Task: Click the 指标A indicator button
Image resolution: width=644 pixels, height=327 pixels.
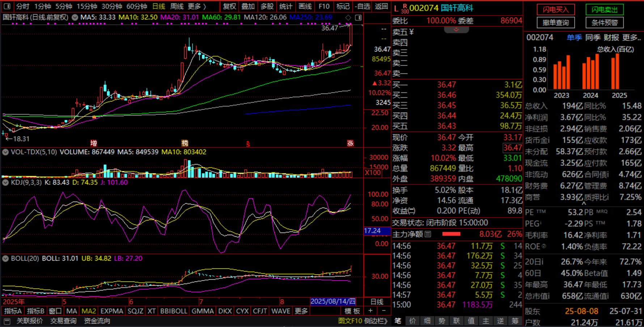Action: [13, 311]
